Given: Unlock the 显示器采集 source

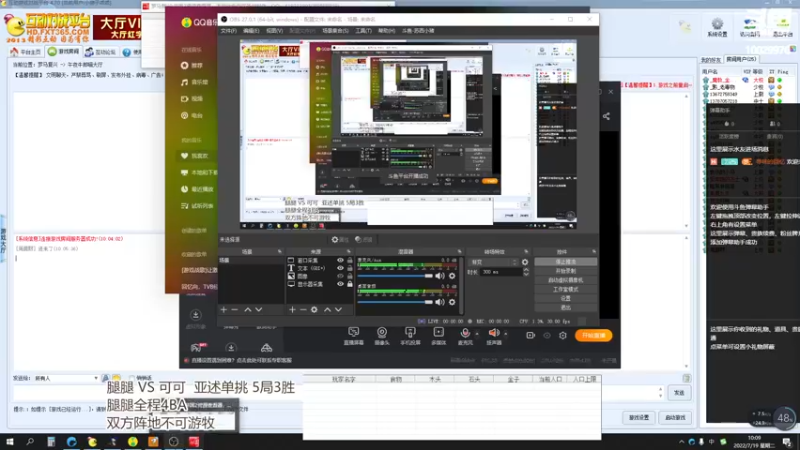Looking at the screenshot, I should click(x=349, y=284).
